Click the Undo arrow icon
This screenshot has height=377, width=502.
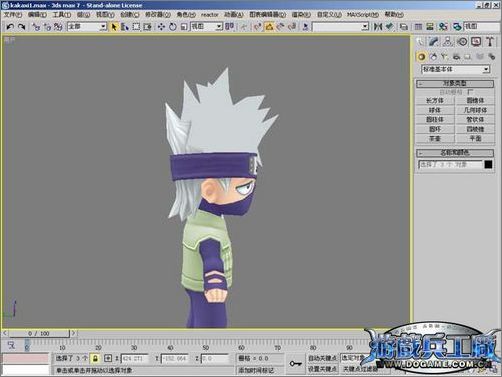coord(10,27)
